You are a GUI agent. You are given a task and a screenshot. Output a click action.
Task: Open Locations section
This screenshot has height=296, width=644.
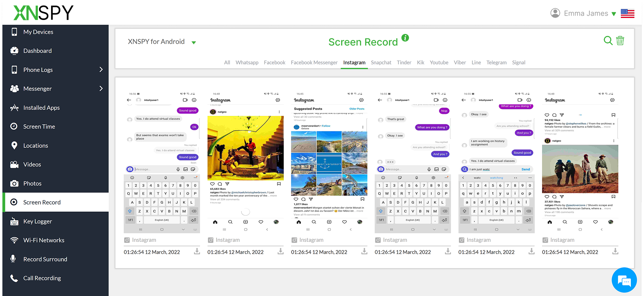55,146
